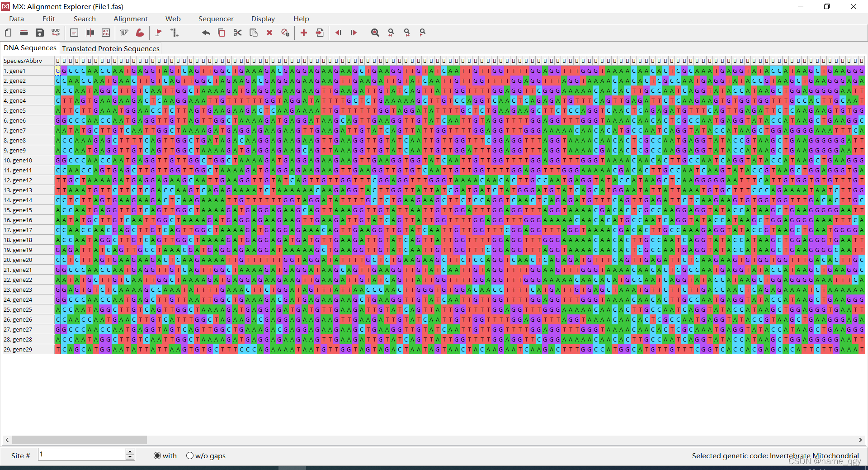The image size is (868, 470).
Task: Select the sequence row '26. gene26'
Action: pos(28,319)
